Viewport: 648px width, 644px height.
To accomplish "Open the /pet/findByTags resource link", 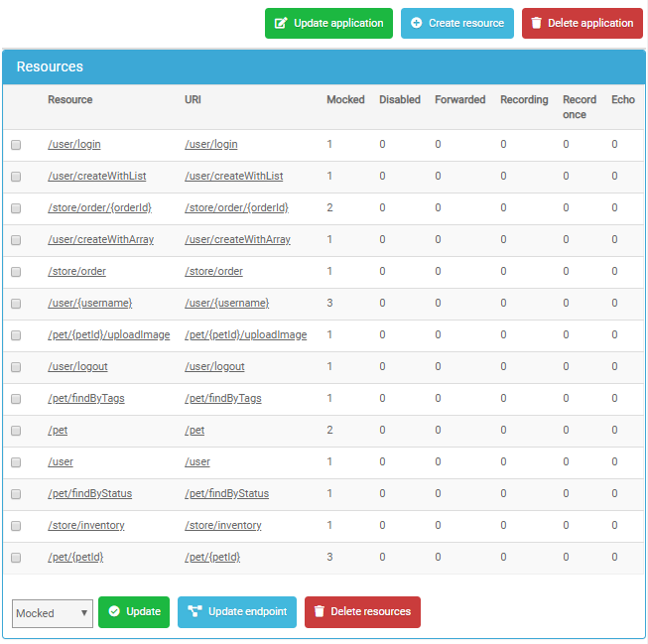I will [x=86, y=398].
